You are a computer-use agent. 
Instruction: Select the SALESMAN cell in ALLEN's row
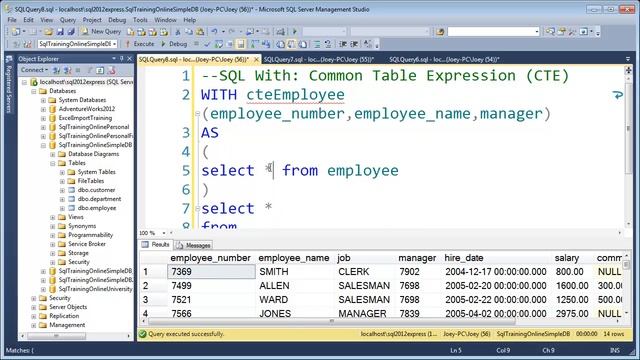364,286
